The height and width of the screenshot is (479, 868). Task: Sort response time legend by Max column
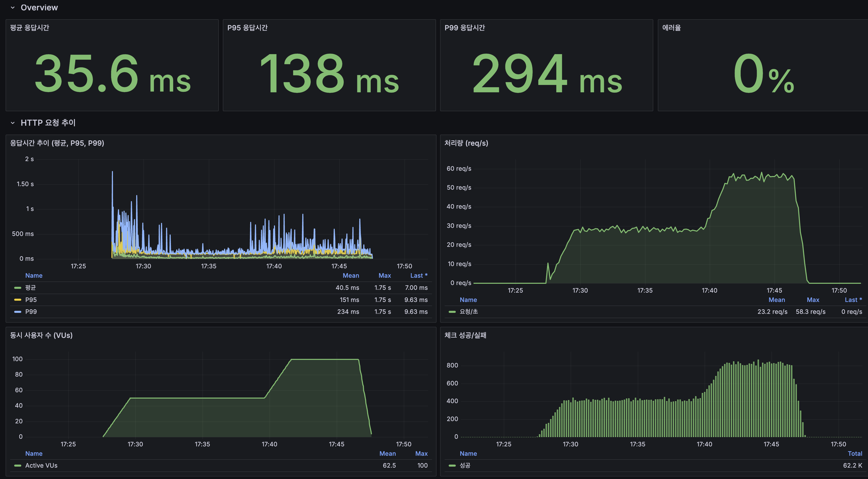tap(384, 276)
